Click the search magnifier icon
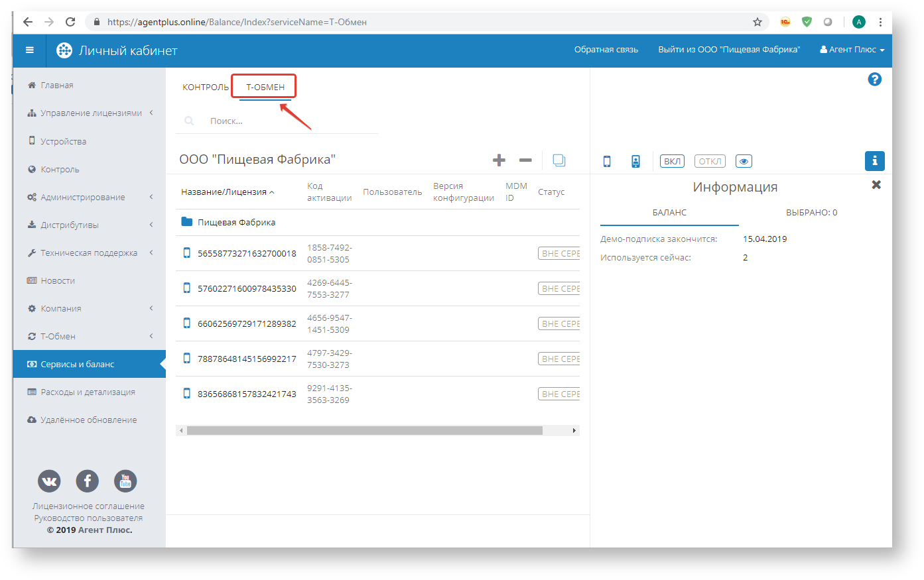This screenshot has width=924, height=580. click(189, 121)
